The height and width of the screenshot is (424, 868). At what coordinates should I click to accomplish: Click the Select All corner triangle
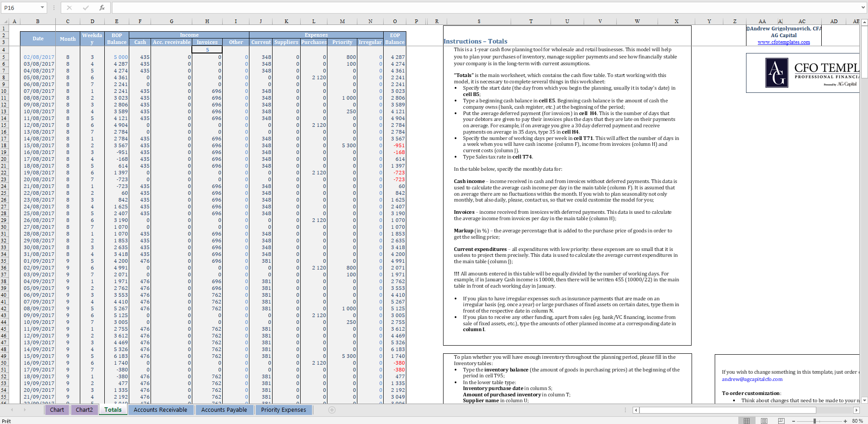[5, 21]
